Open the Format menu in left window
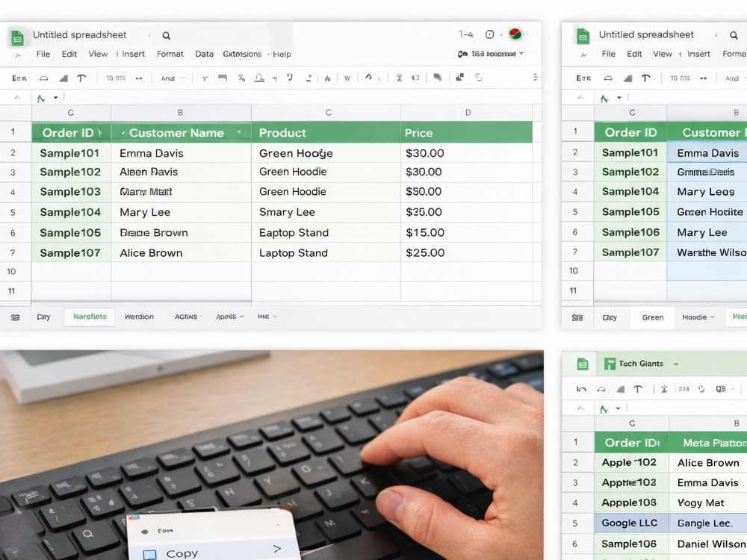 [x=170, y=55]
